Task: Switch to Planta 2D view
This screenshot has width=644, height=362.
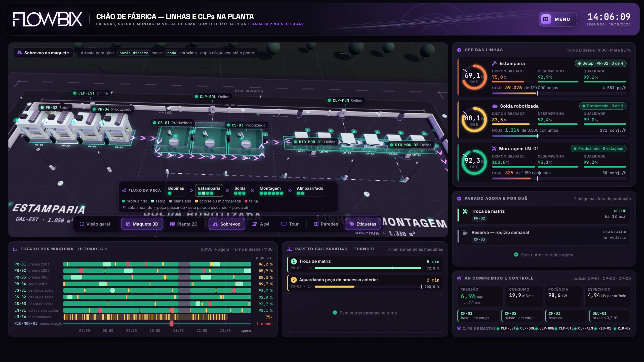Action: [183, 224]
